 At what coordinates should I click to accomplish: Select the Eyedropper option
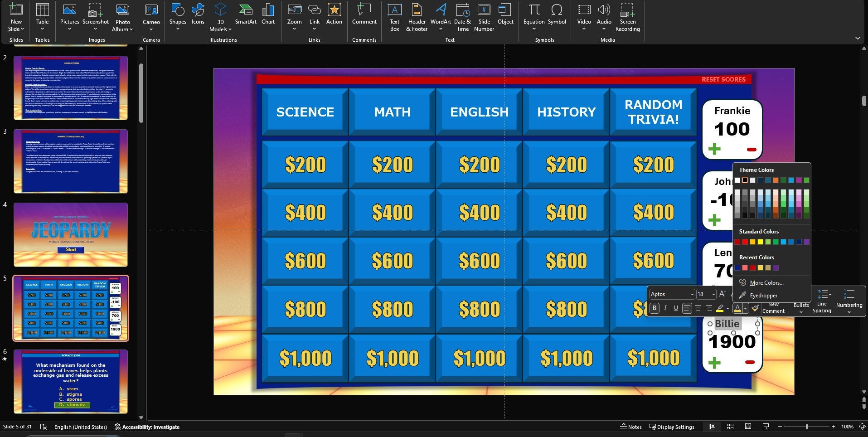[763, 295]
